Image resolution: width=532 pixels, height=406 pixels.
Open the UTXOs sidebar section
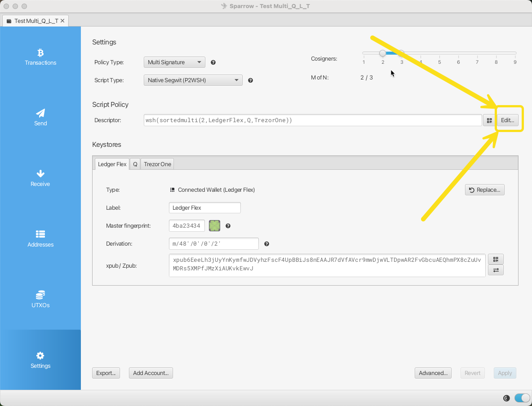pyautogui.click(x=40, y=299)
